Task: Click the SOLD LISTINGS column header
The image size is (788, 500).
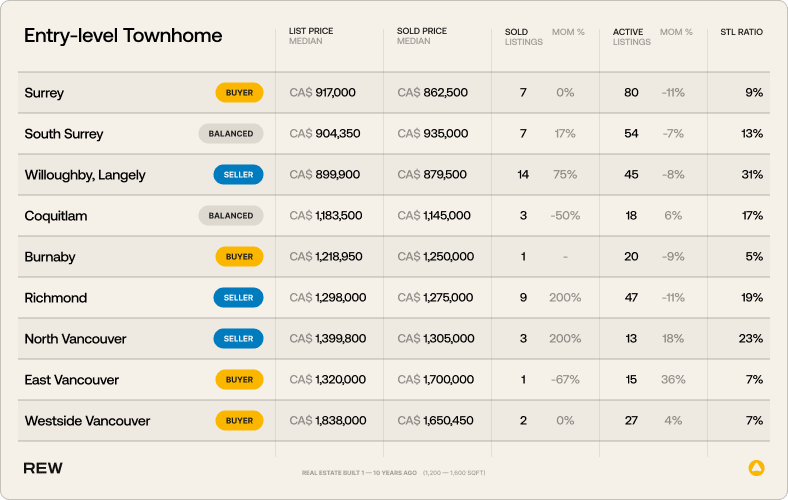Action: pyautogui.click(x=524, y=37)
